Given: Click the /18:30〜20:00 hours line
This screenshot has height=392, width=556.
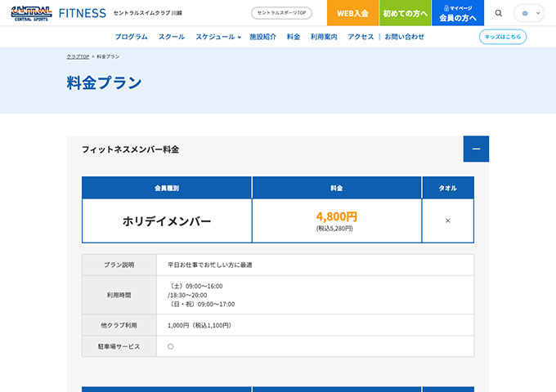Looking at the screenshot, I should click(187, 295).
